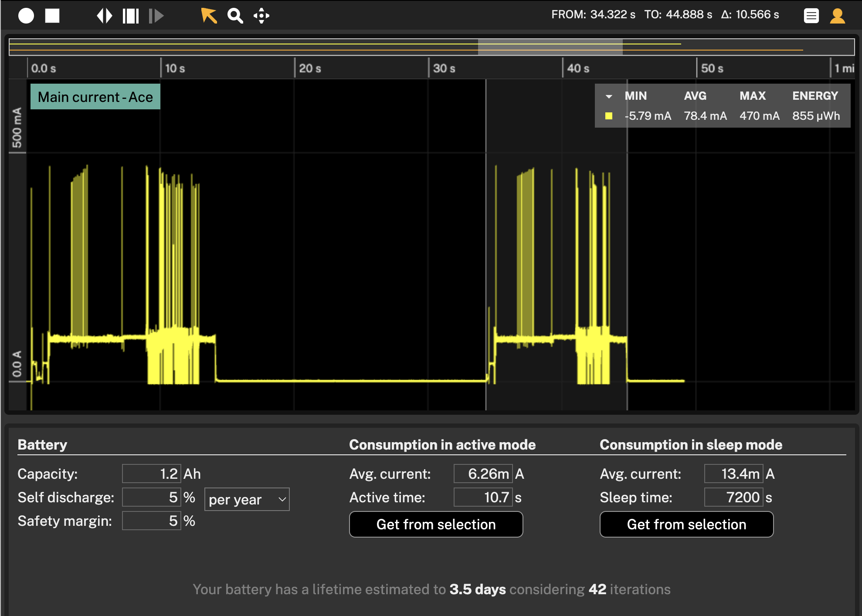
Task: Click active mode Get from selection
Action: (436, 524)
